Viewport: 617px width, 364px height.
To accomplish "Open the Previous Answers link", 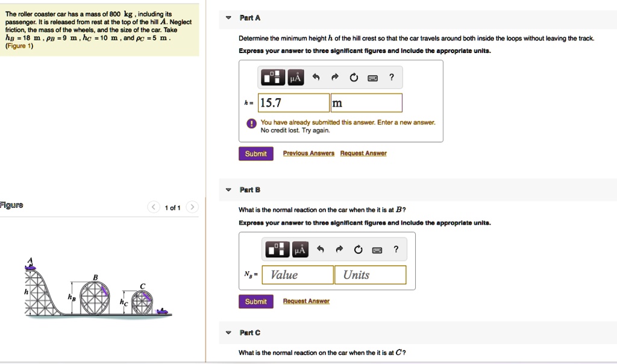I will click(x=308, y=154).
